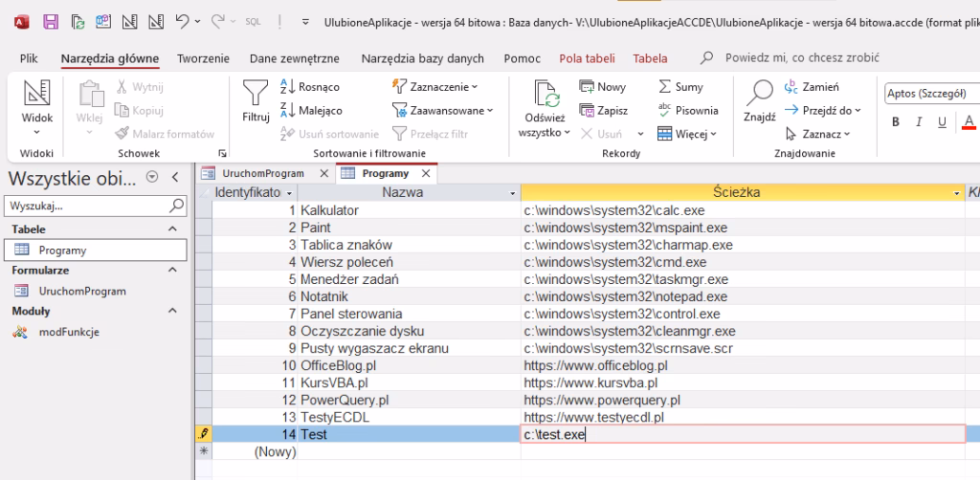Sort descending with Malejąco
This screenshot has width=980, height=480.
pyautogui.click(x=311, y=111)
